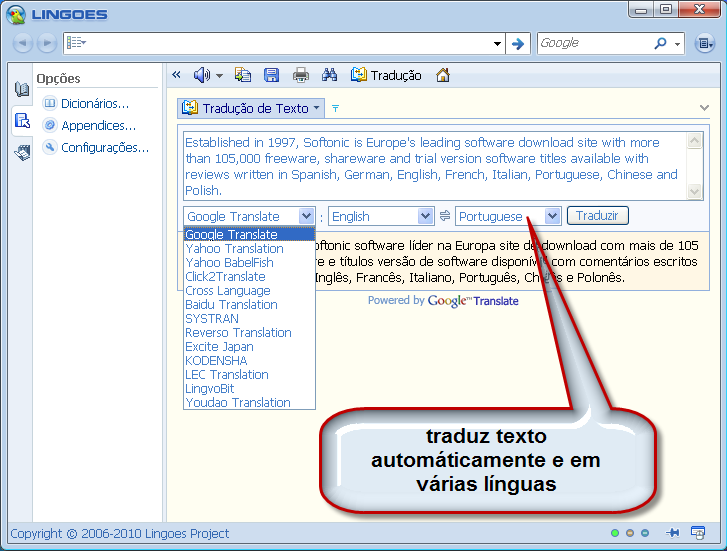Pick Baidu Translation from the list
727x551 pixels.
(249, 304)
